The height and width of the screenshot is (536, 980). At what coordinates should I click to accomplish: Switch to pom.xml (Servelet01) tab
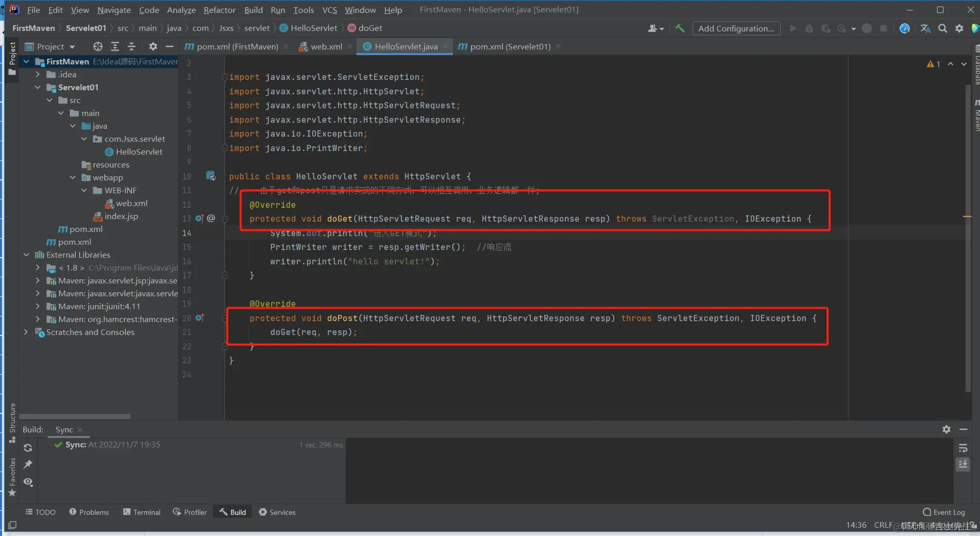tap(509, 46)
